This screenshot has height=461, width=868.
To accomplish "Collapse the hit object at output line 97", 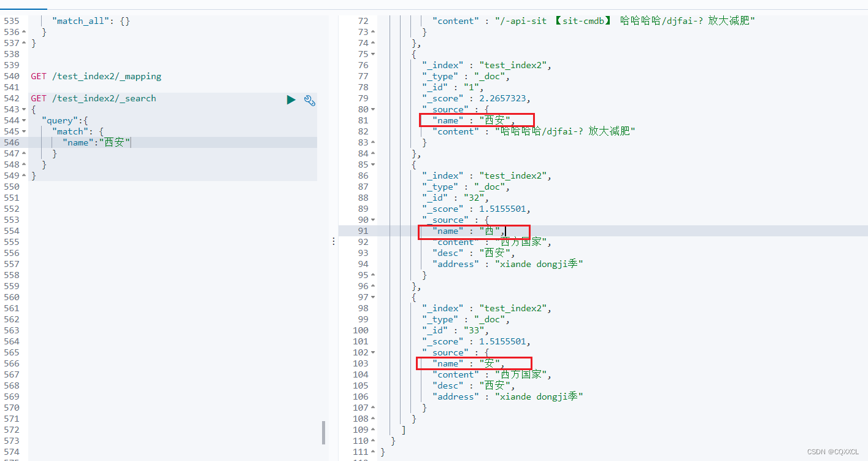I will coord(373,297).
